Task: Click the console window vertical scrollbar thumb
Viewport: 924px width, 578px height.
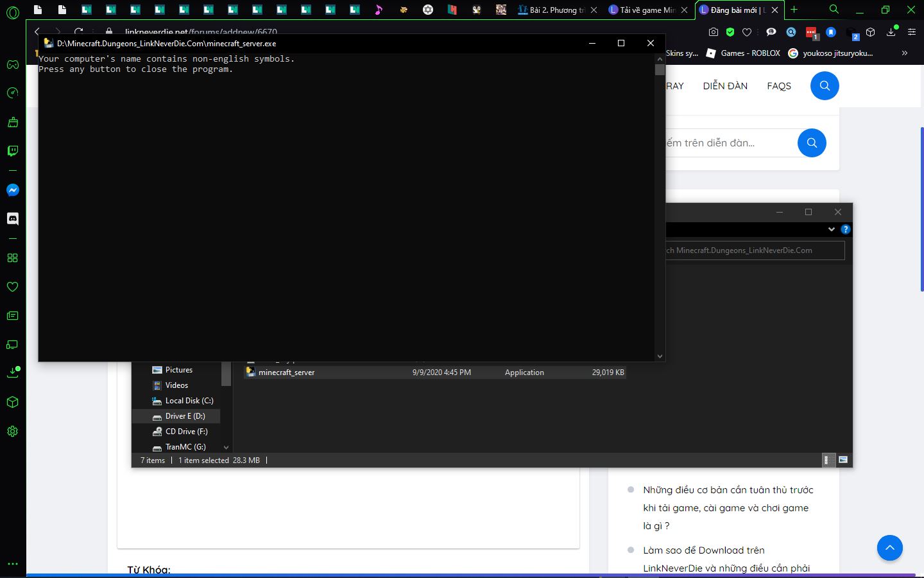Action: pos(660,69)
